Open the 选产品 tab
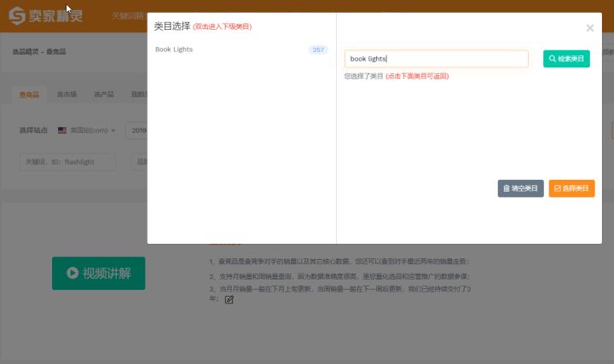 [104, 95]
